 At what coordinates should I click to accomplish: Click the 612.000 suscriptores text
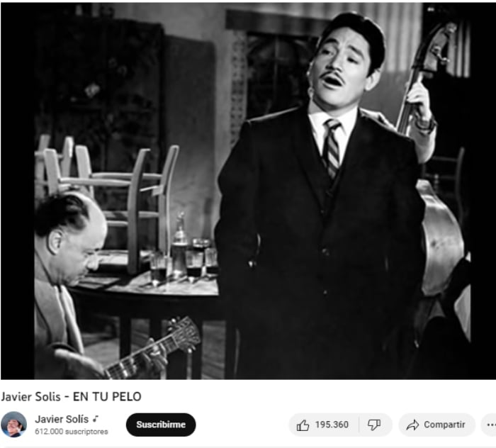pos(71,432)
